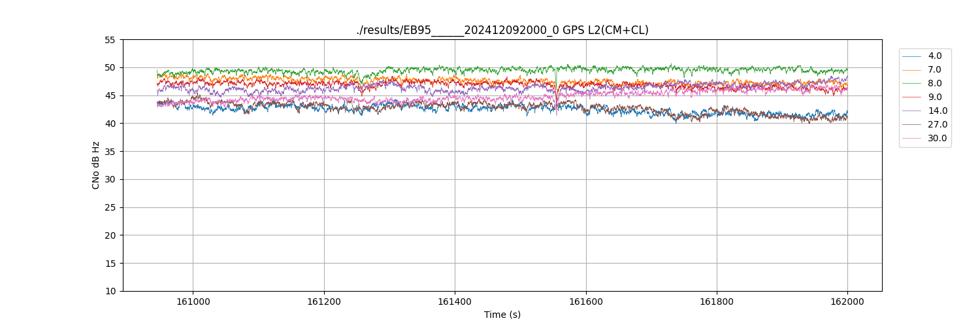Select the 27.0 legend label
Image resolution: width=980 pixels, height=327 pixels.
pos(937,125)
